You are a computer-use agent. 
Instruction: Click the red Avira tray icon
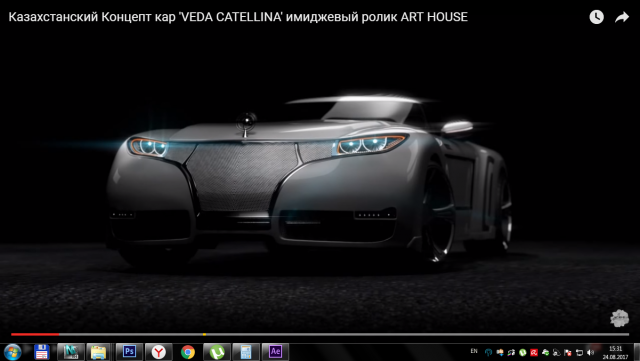tap(534, 352)
